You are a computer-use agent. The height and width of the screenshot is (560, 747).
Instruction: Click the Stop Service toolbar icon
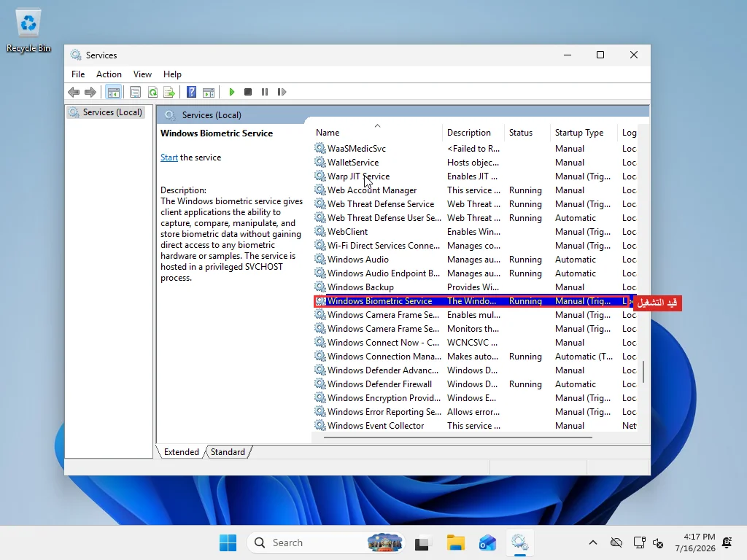tap(248, 92)
